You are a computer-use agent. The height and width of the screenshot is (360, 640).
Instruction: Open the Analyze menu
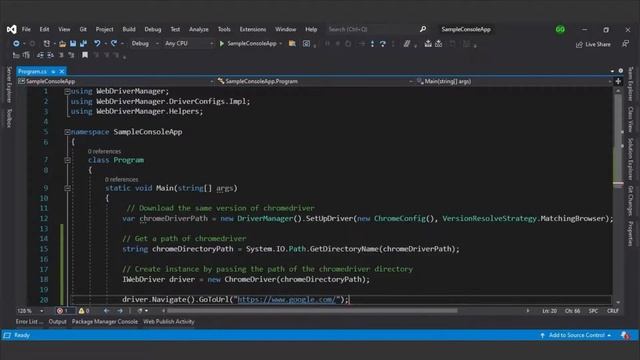tap(199, 29)
